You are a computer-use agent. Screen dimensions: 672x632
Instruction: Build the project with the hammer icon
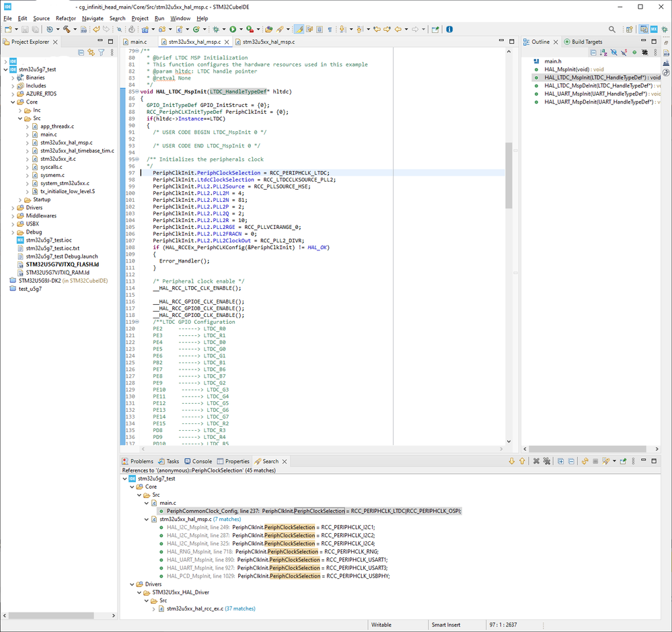pos(67,30)
